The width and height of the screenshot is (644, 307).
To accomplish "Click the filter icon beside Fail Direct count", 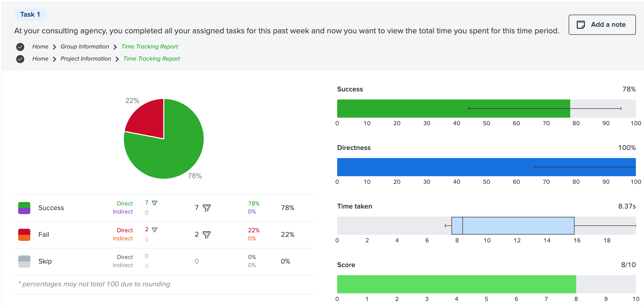I will (155, 230).
